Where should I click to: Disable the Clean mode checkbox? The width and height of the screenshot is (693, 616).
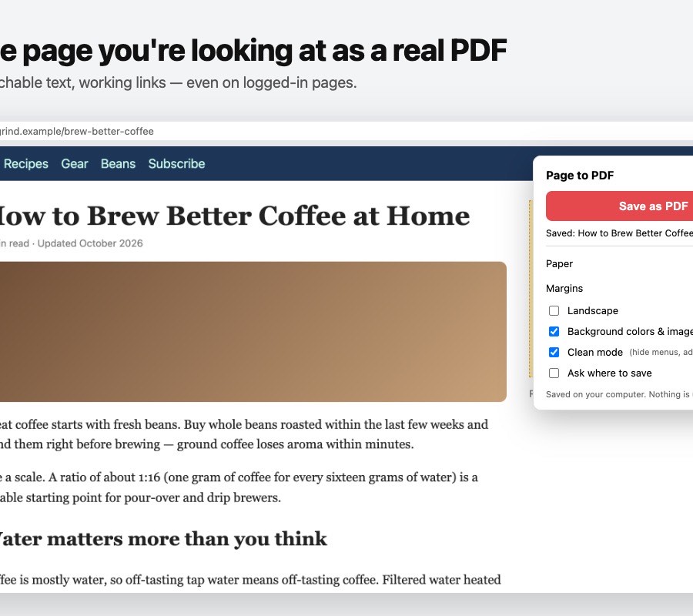(554, 352)
